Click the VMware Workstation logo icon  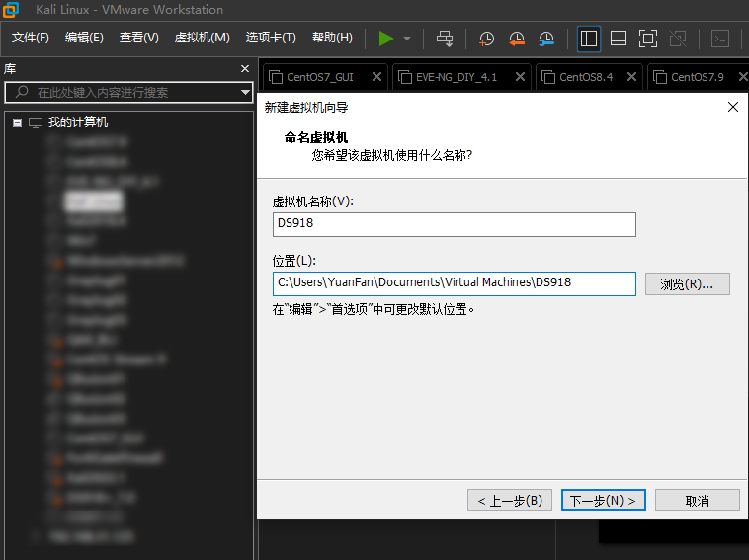tap(11, 9)
